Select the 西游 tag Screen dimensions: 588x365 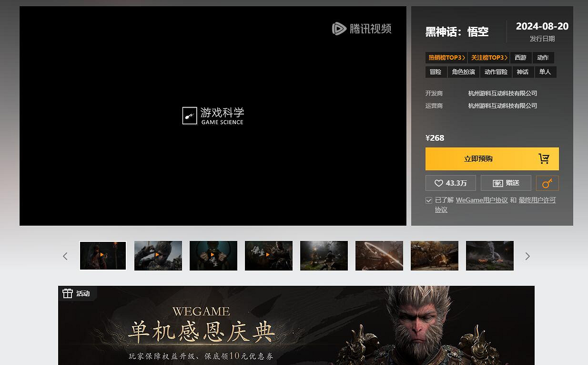[x=521, y=57]
